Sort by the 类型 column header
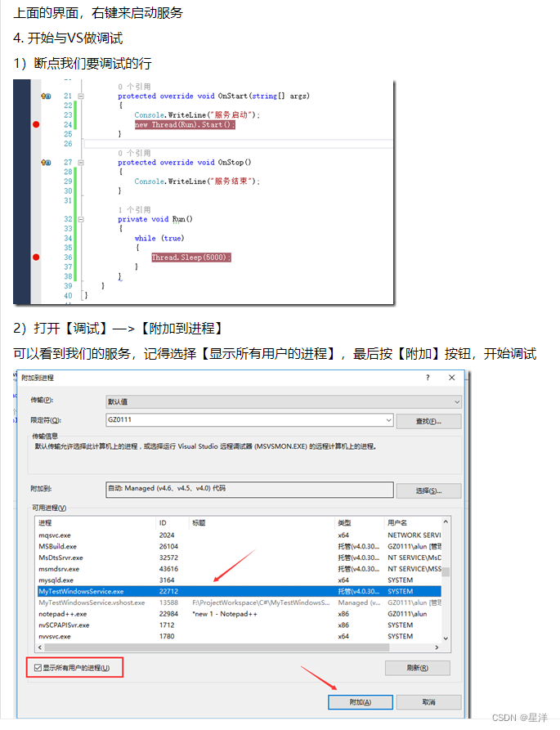This screenshot has width=560, height=730. pyautogui.click(x=359, y=523)
